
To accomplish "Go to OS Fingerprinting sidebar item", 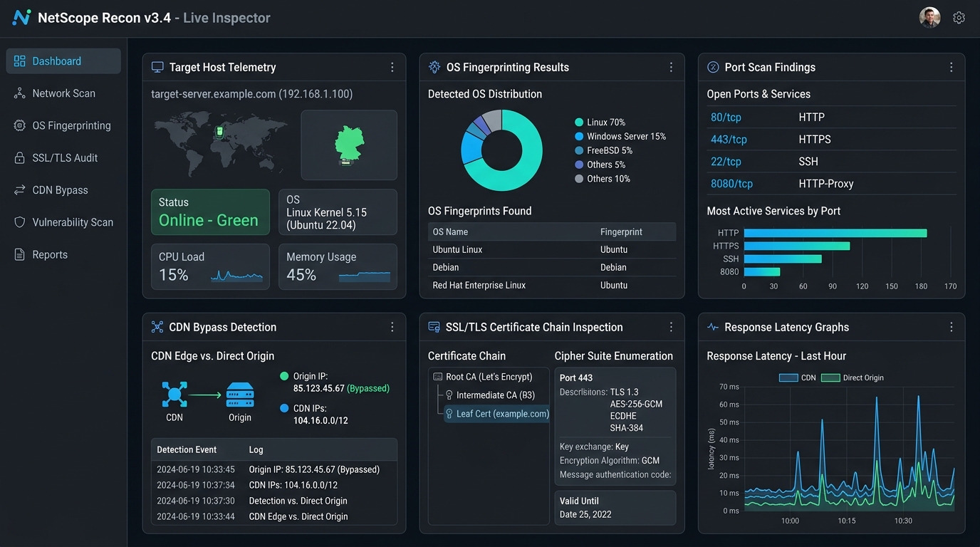I will point(63,125).
